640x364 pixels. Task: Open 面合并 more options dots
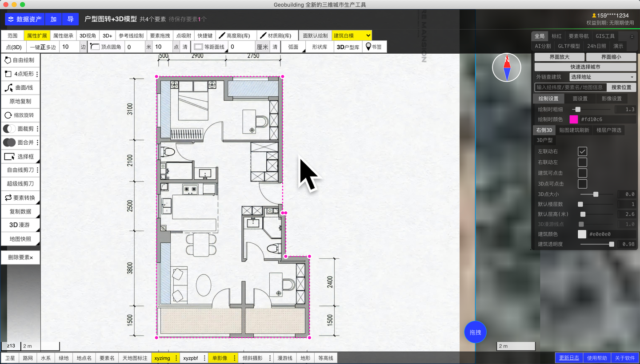[x=37, y=142]
